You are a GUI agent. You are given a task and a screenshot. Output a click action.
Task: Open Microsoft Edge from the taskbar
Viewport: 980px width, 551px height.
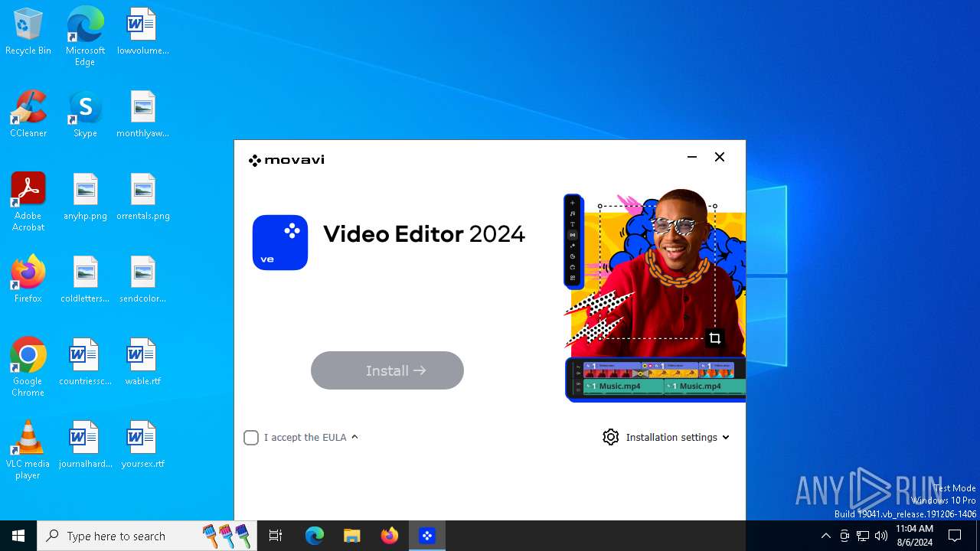click(315, 536)
